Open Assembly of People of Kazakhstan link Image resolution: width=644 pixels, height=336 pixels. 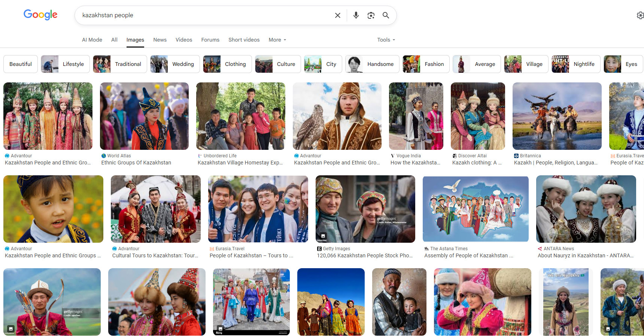(468, 255)
